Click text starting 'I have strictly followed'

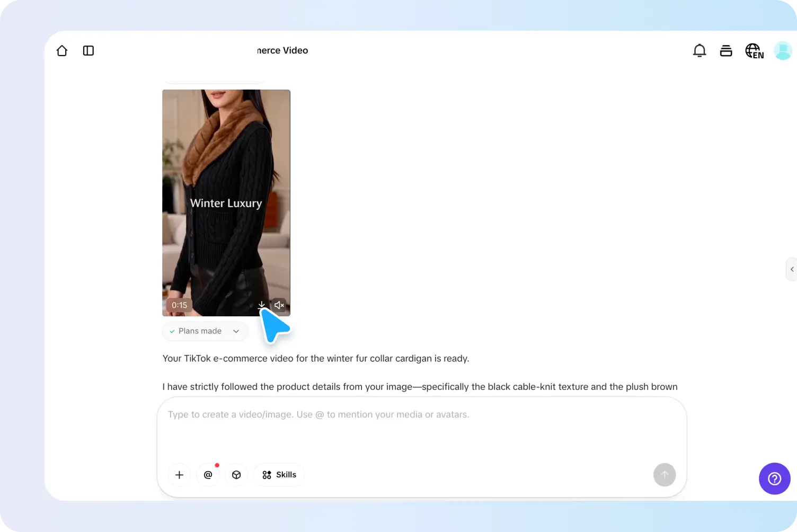coord(420,387)
